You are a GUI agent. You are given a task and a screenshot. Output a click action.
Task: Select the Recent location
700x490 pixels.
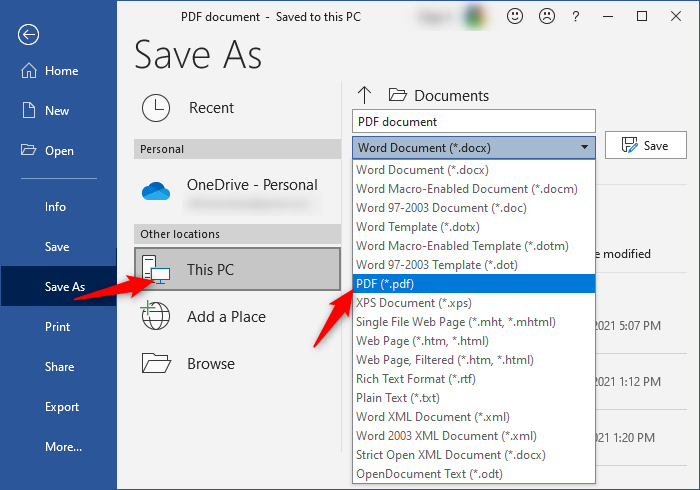point(237,108)
